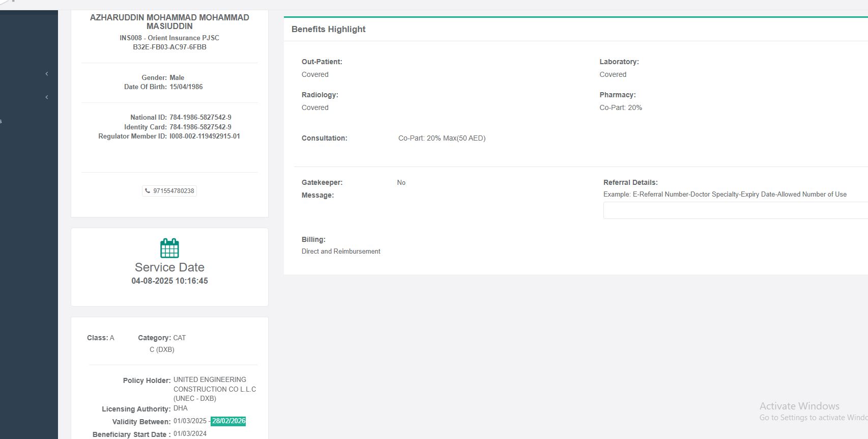Click the Policy Holder UNITED ENGINEERING name
This screenshot has height=439, width=868.
[210, 380]
